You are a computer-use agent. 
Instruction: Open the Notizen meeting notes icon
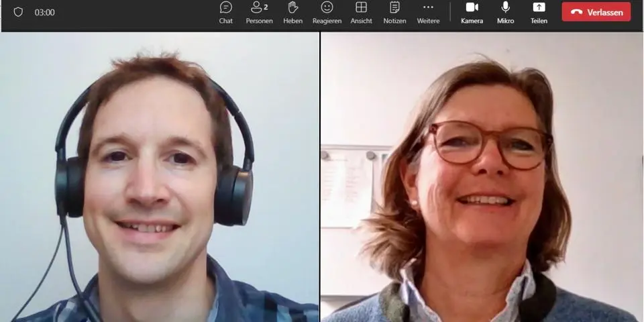pos(394,7)
